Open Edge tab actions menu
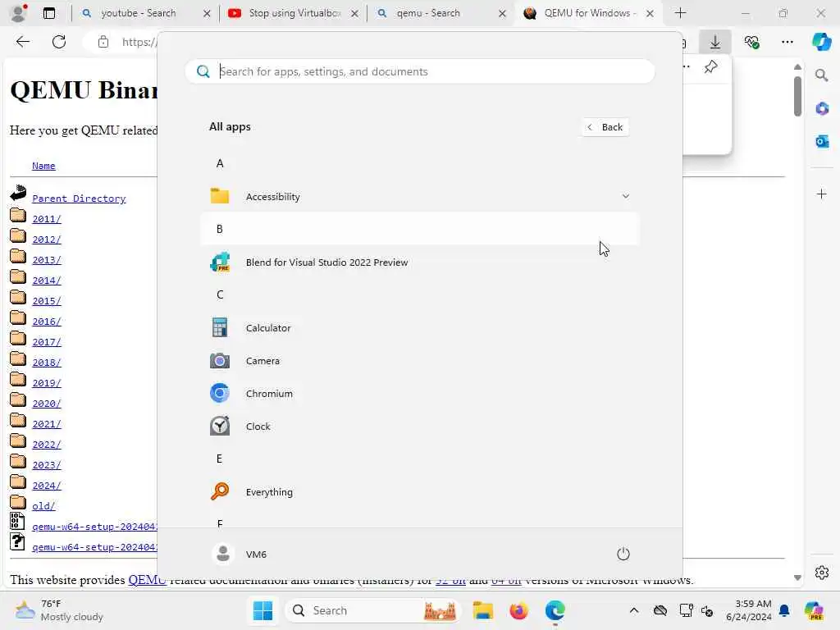Image resolution: width=840 pixels, height=630 pixels. [x=48, y=13]
